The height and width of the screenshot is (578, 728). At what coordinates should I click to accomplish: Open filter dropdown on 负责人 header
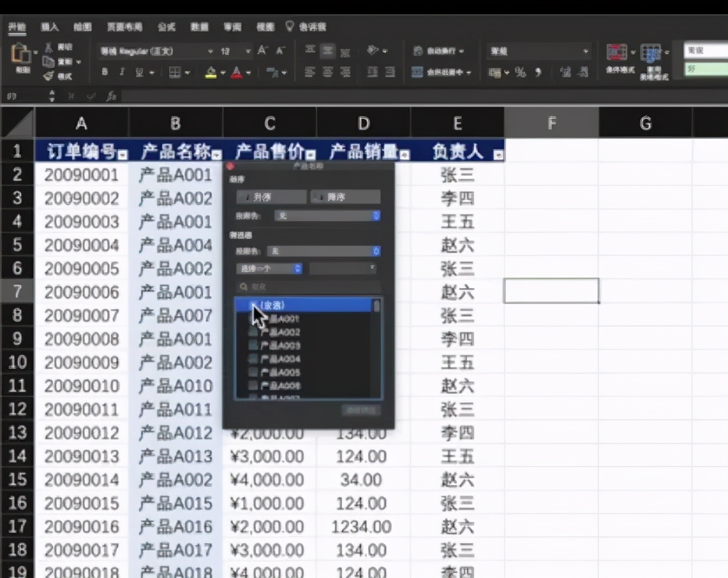click(498, 155)
